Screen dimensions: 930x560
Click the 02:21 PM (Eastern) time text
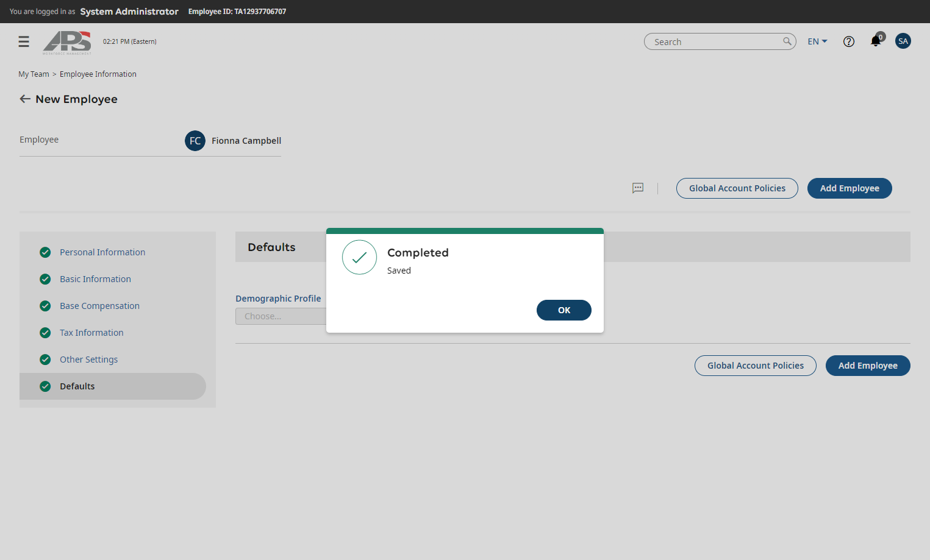(x=130, y=41)
